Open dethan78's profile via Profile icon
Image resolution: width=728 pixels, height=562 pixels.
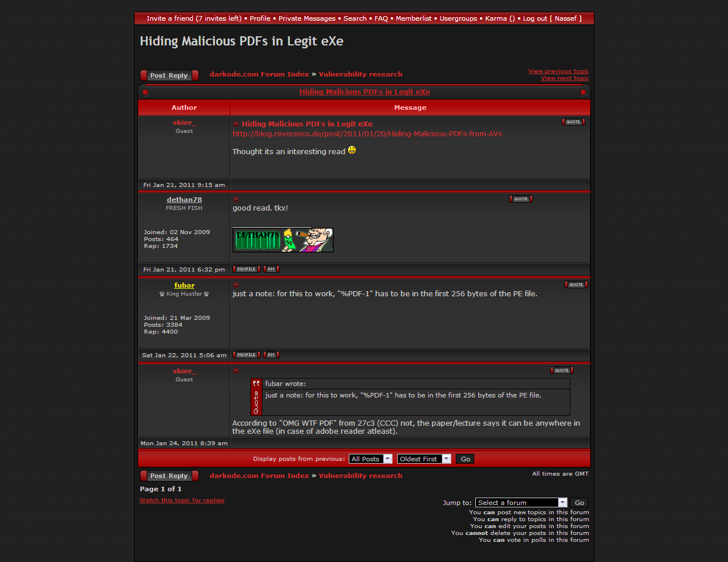246,269
